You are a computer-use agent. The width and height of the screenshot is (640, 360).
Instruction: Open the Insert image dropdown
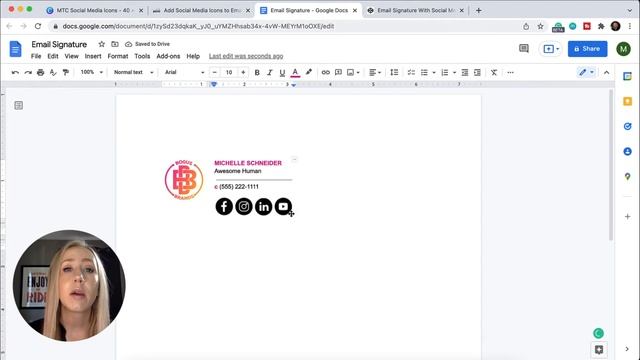pos(353,73)
